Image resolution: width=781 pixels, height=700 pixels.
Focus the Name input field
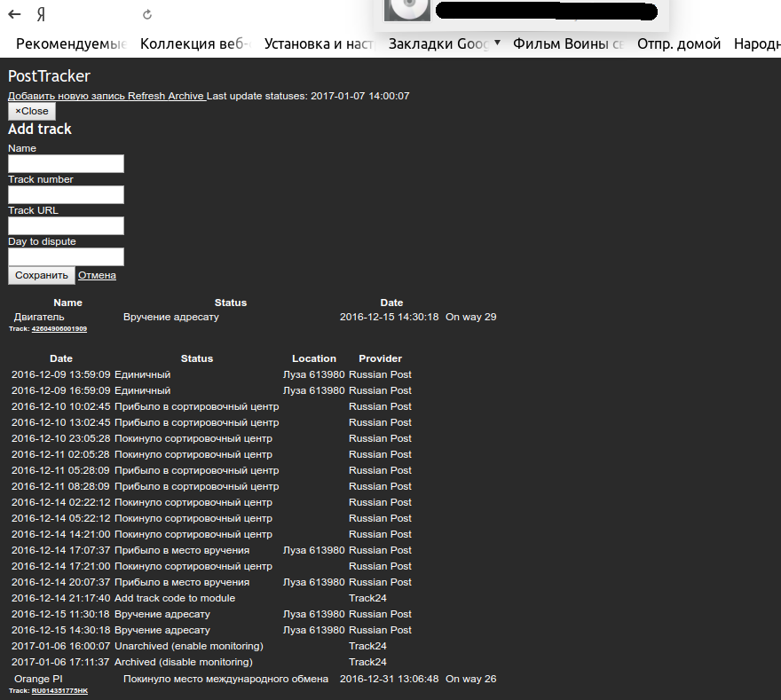click(66, 163)
